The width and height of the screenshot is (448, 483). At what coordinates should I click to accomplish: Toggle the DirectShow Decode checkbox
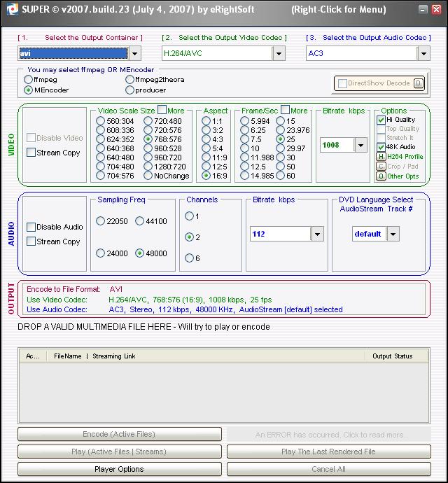click(x=342, y=83)
